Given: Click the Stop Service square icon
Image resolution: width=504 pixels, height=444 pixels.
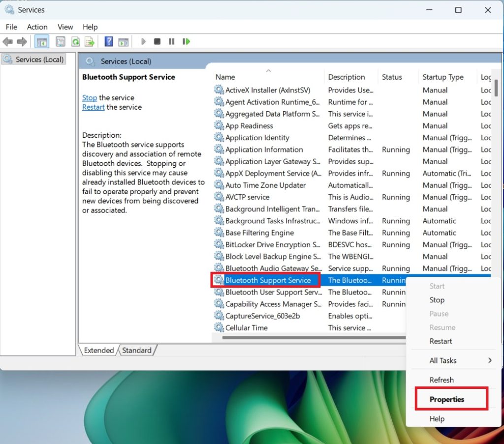Looking at the screenshot, I should 157,41.
